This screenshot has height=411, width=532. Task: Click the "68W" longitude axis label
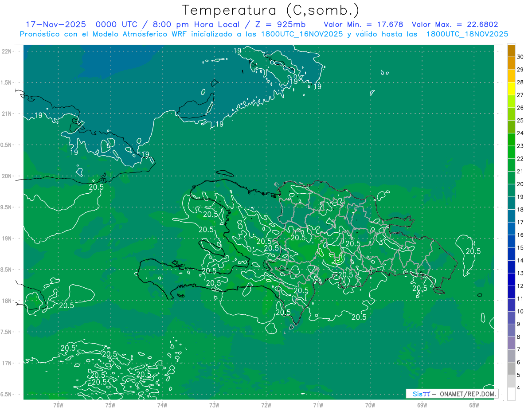click(x=474, y=405)
